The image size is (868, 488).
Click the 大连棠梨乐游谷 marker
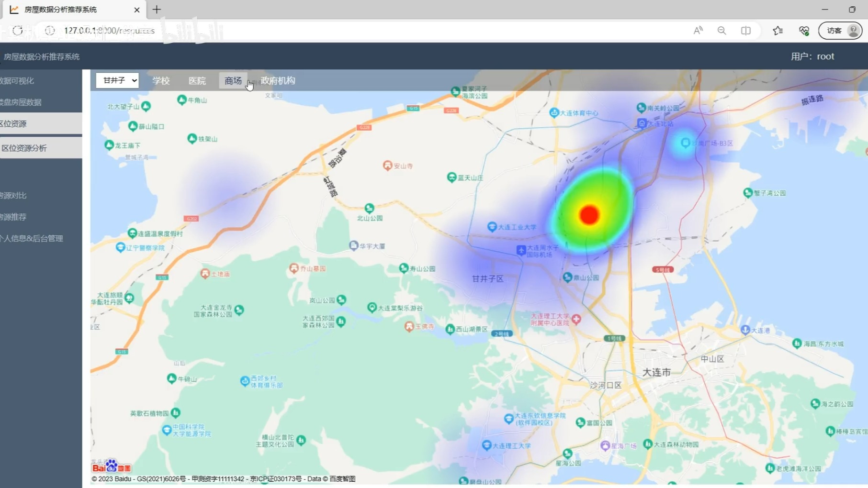(372, 307)
